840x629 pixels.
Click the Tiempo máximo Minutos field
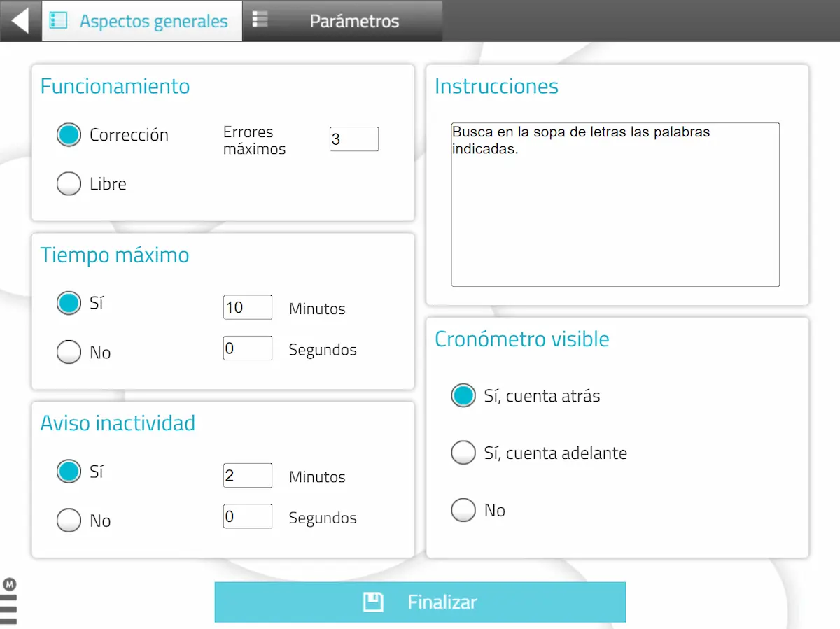[x=248, y=307]
